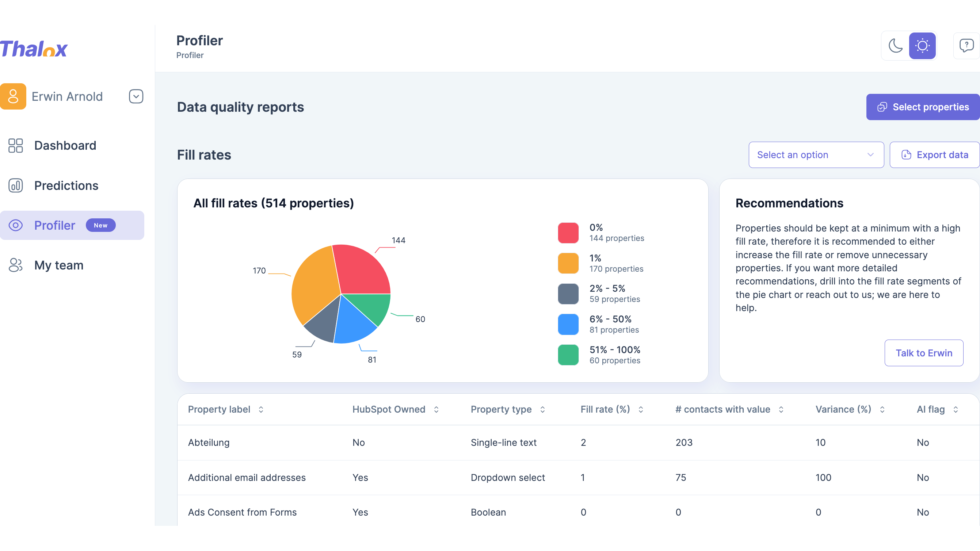Click the Thalox logo
Viewport: 980px width, 551px height.
click(34, 49)
